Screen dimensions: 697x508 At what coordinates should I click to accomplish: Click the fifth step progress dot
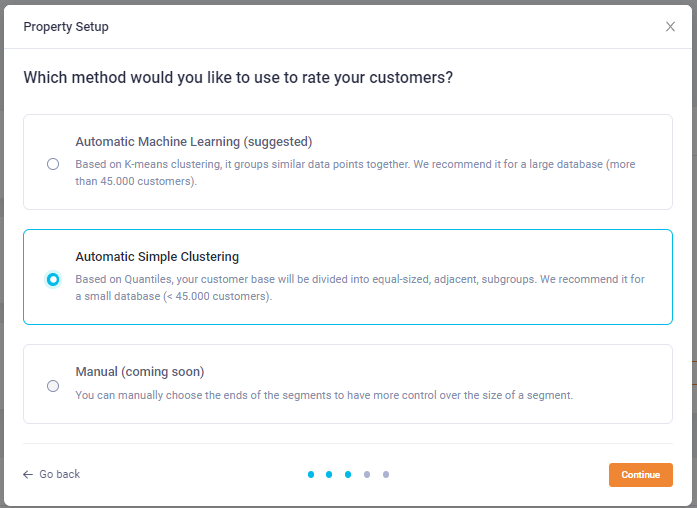(386, 474)
